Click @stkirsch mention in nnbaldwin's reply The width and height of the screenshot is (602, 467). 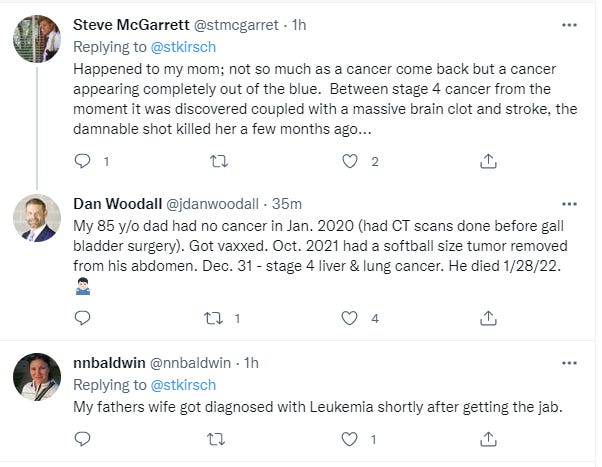[x=183, y=384]
